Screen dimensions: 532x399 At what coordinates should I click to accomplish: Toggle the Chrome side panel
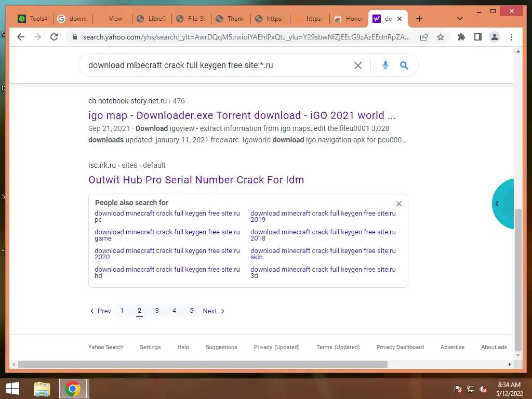(x=478, y=37)
